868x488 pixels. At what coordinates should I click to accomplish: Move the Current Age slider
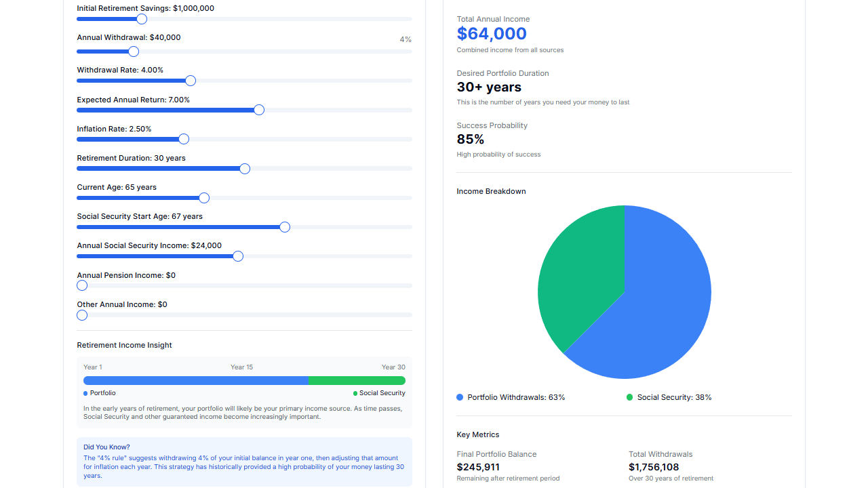coord(203,198)
